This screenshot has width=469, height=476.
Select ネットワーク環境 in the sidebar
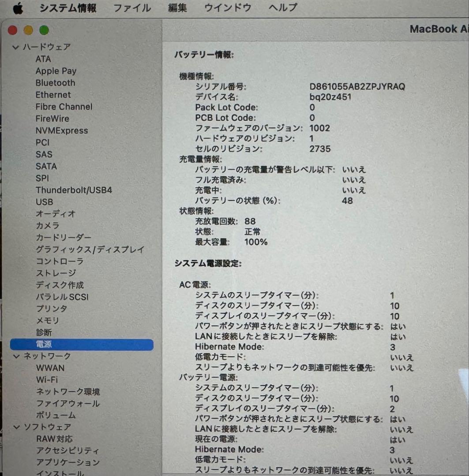pyautogui.click(x=68, y=392)
